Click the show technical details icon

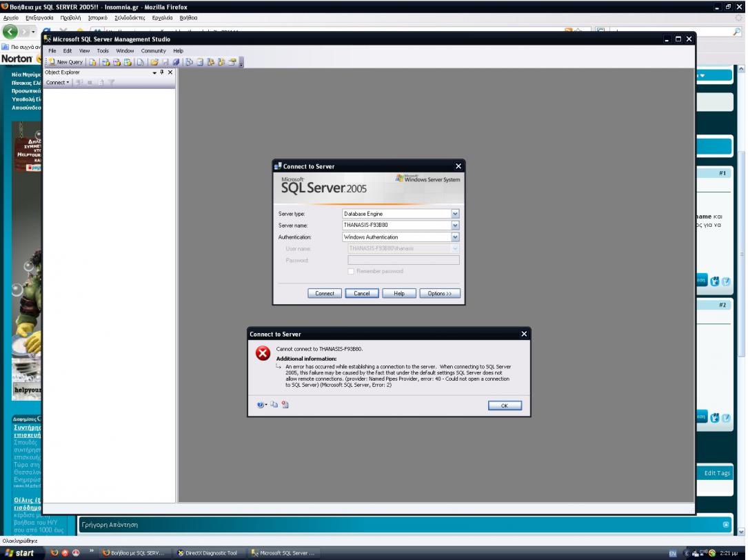pyautogui.click(x=285, y=405)
